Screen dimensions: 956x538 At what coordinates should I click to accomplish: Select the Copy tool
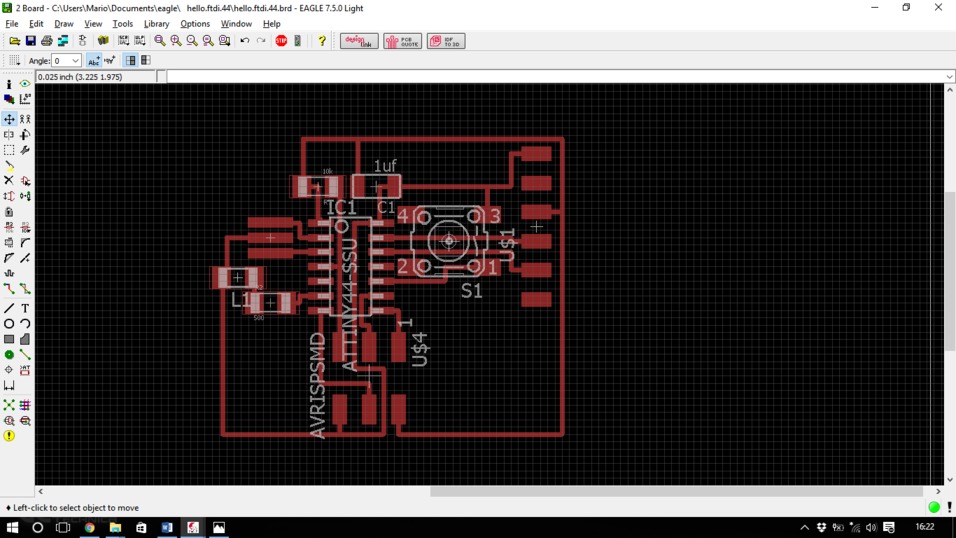click(x=25, y=119)
